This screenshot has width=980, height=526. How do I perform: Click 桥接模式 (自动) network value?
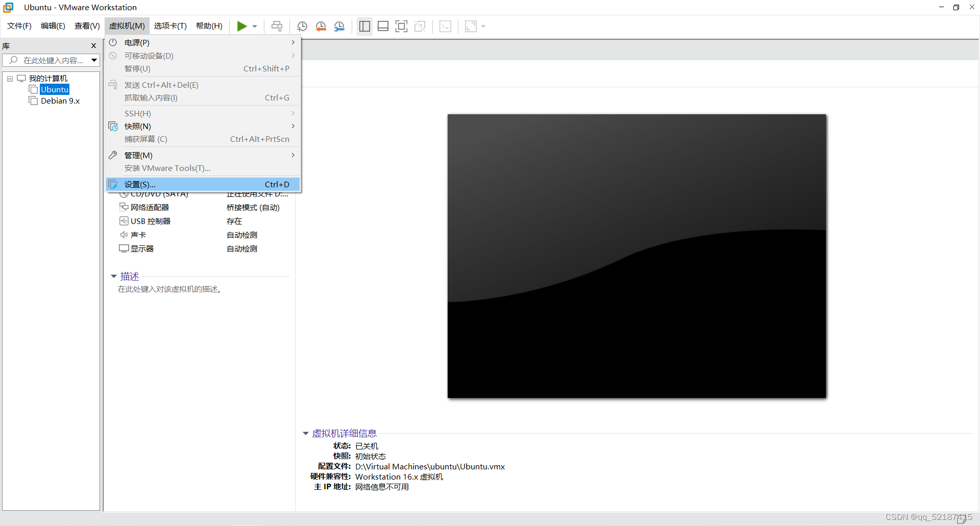(253, 207)
